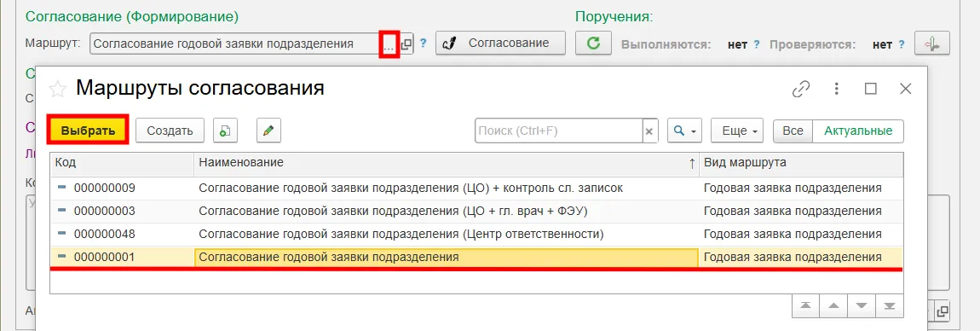Move down one row arrow button
The image size is (980, 331).
coord(862,306)
